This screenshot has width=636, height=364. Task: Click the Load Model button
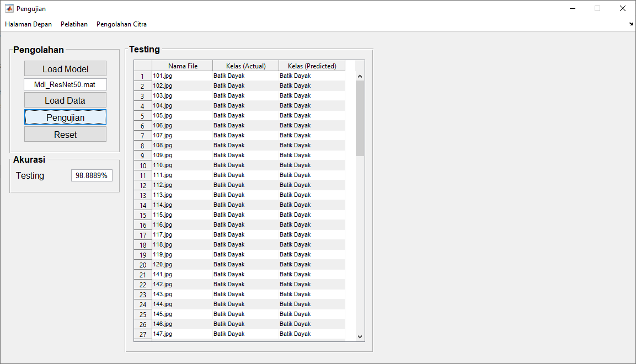[65, 69]
